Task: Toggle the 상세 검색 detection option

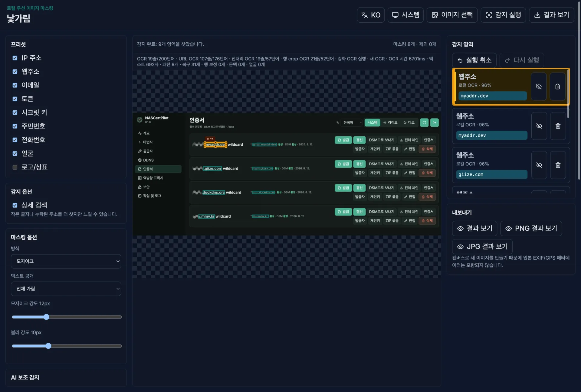Action: coord(15,205)
